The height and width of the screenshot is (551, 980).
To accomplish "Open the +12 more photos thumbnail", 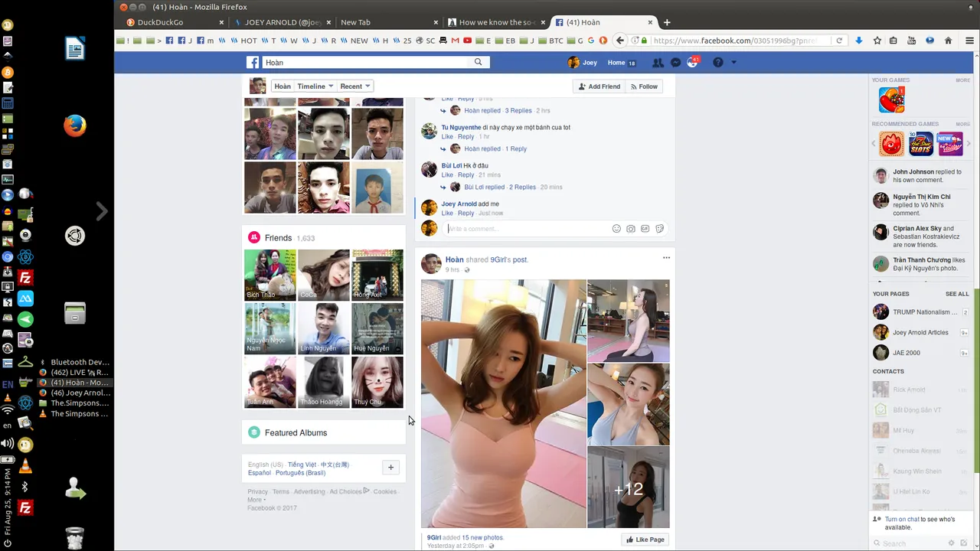I will pyautogui.click(x=629, y=487).
